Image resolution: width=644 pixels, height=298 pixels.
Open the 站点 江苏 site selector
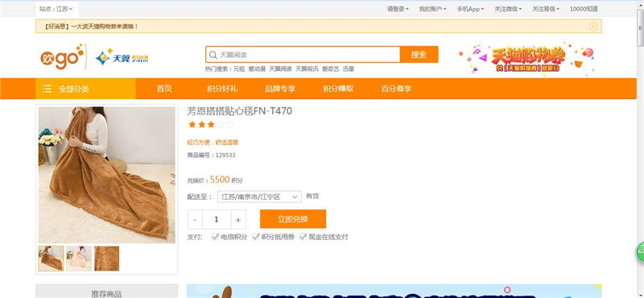tap(56, 9)
